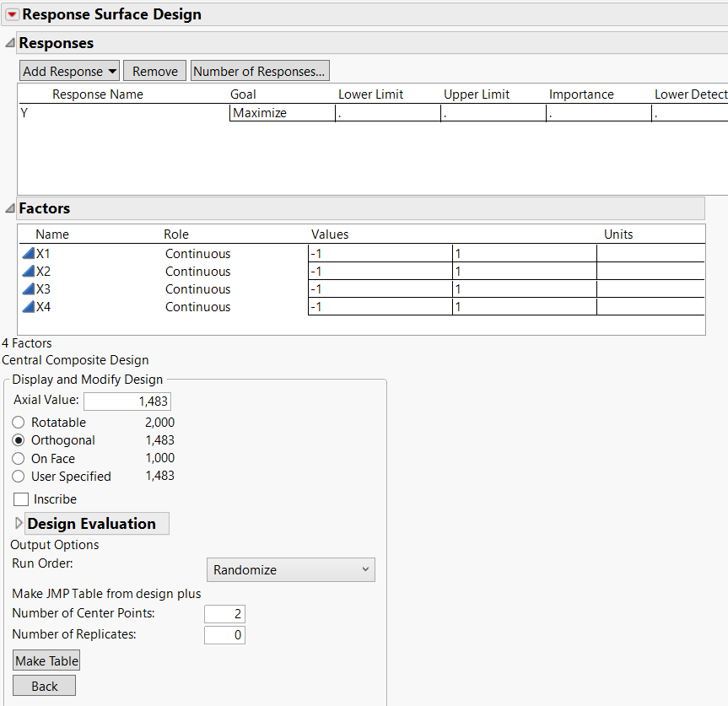Open the Run Order Randomize dropdown
Image resolution: width=728 pixels, height=706 pixels.
click(x=291, y=569)
